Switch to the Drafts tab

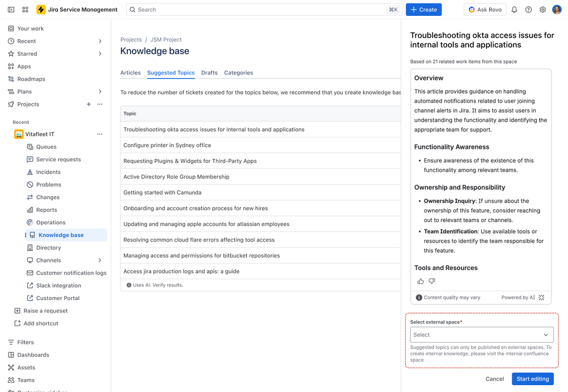pyautogui.click(x=209, y=73)
